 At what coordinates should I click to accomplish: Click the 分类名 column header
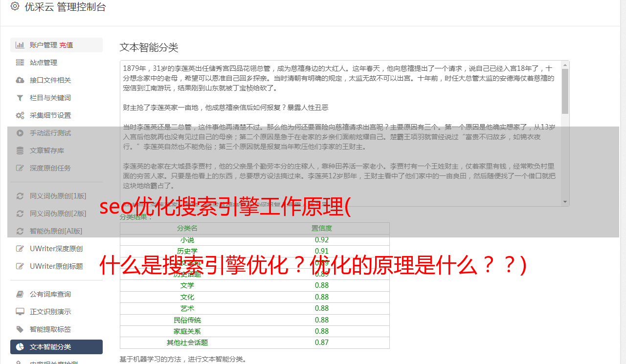coord(187,228)
